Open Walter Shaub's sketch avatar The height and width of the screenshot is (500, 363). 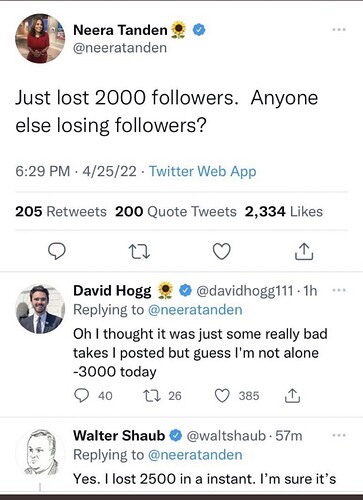(x=40, y=452)
